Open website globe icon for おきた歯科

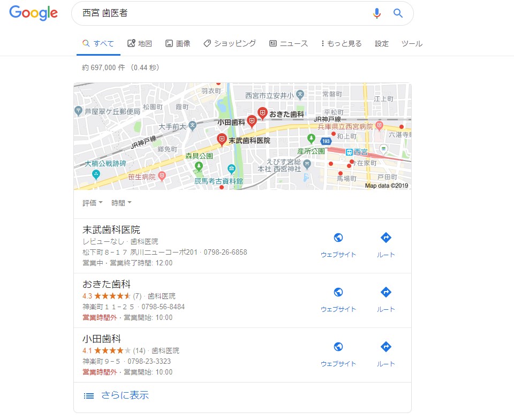[x=338, y=292]
